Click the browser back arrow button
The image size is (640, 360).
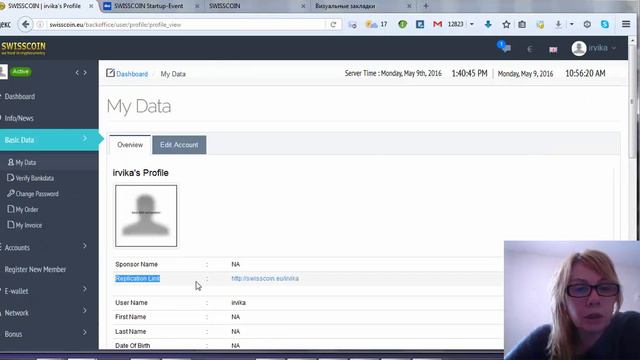(25, 24)
